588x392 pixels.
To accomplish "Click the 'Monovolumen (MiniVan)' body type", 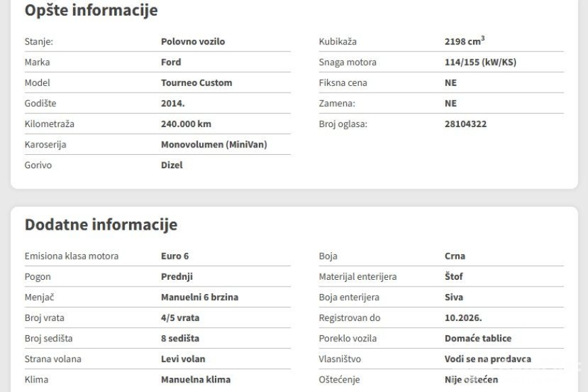I will (x=214, y=144).
